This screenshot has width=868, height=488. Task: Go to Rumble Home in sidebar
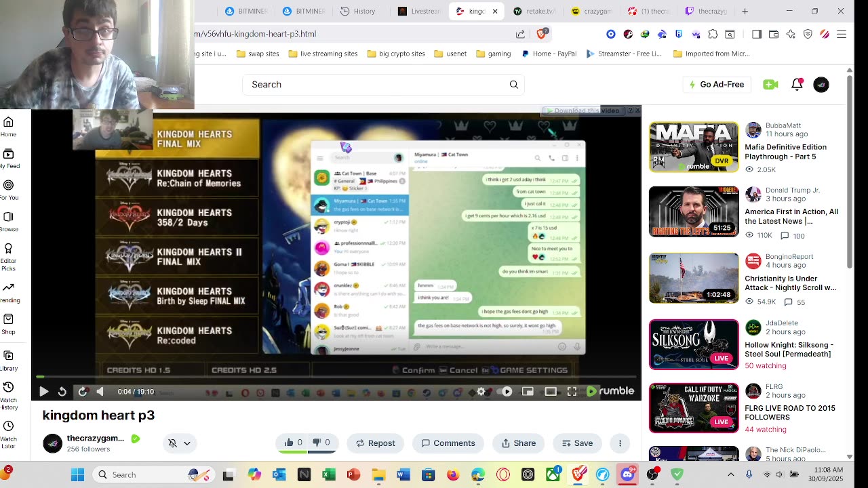[x=9, y=127]
